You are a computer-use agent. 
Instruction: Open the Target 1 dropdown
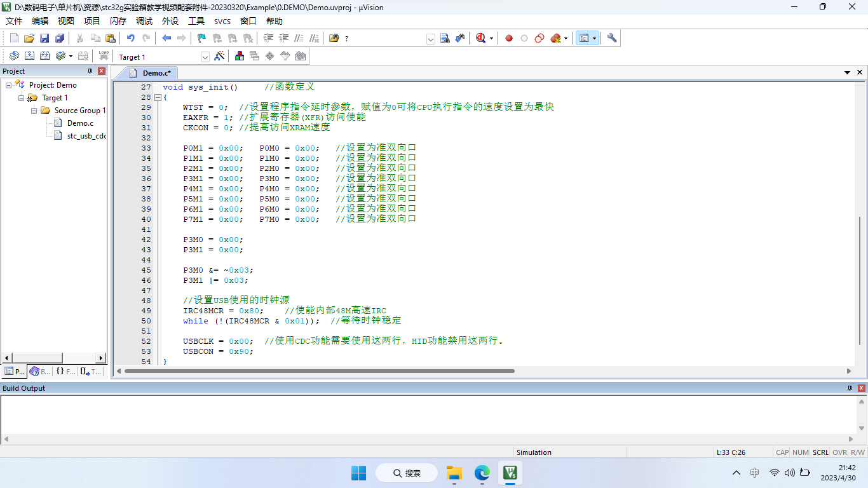point(205,57)
